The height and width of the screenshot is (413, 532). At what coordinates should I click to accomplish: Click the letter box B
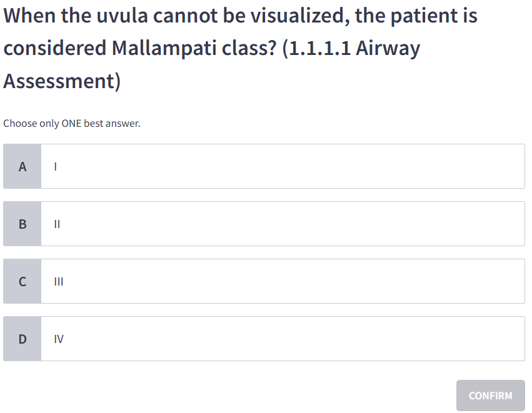[22, 224]
